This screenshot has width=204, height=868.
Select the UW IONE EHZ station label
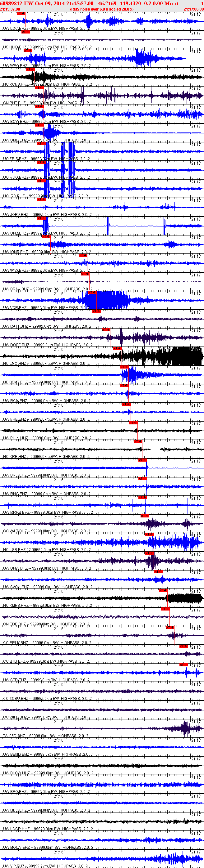[47, 252]
